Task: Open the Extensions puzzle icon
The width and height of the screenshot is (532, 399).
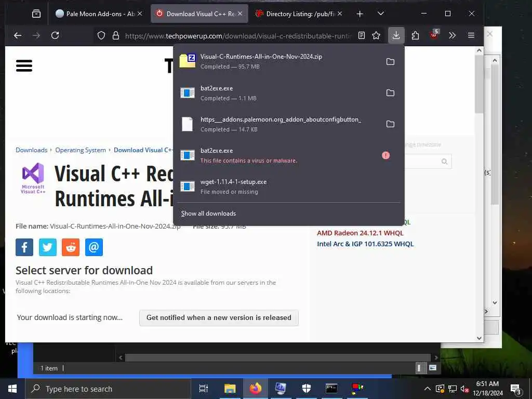Action: 415,35
